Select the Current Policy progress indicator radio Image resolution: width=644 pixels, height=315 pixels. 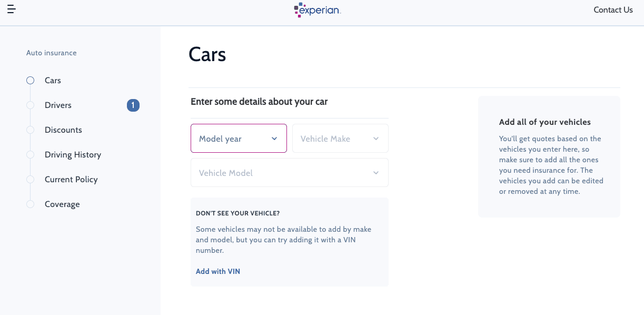tap(31, 179)
